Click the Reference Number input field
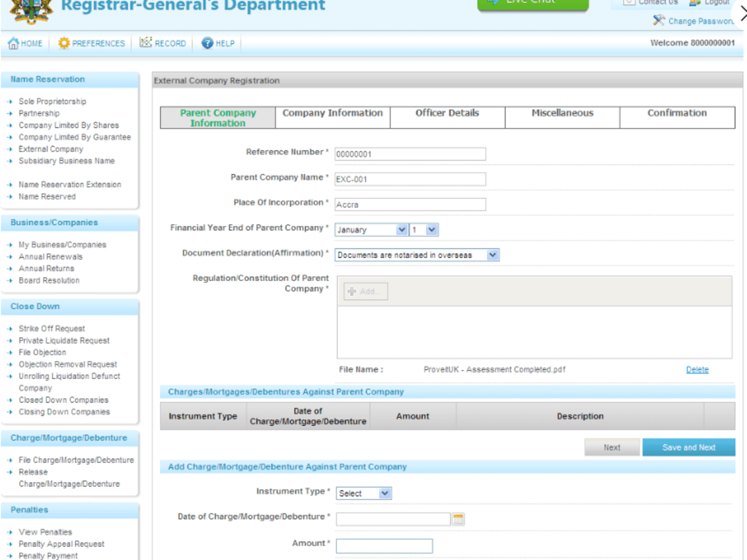 click(x=410, y=154)
